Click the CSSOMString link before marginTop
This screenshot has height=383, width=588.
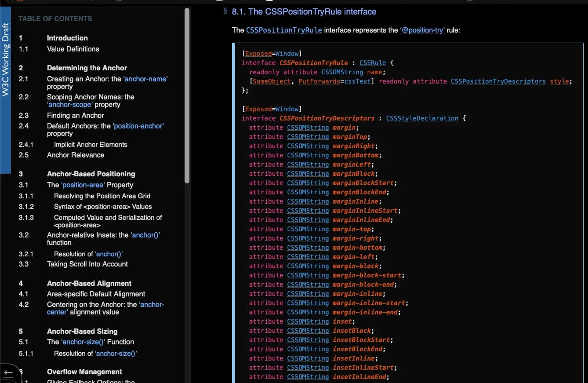pyautogui.click(x=308, y=137)
